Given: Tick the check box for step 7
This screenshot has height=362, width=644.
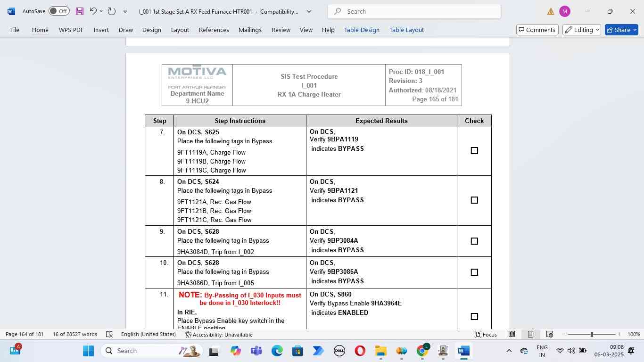Looking at the screenshot, I should [x=474, y=151].
